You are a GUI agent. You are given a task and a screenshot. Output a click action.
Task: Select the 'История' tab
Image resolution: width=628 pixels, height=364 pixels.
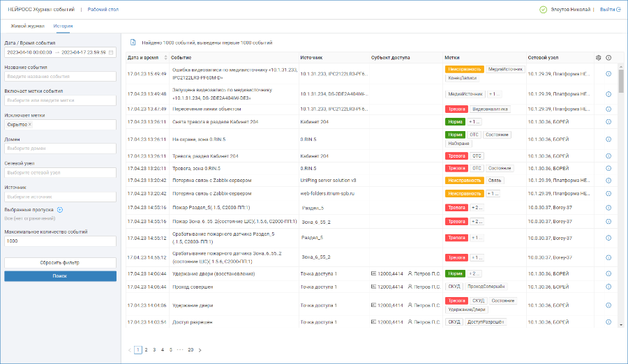[x=63, y=26]
